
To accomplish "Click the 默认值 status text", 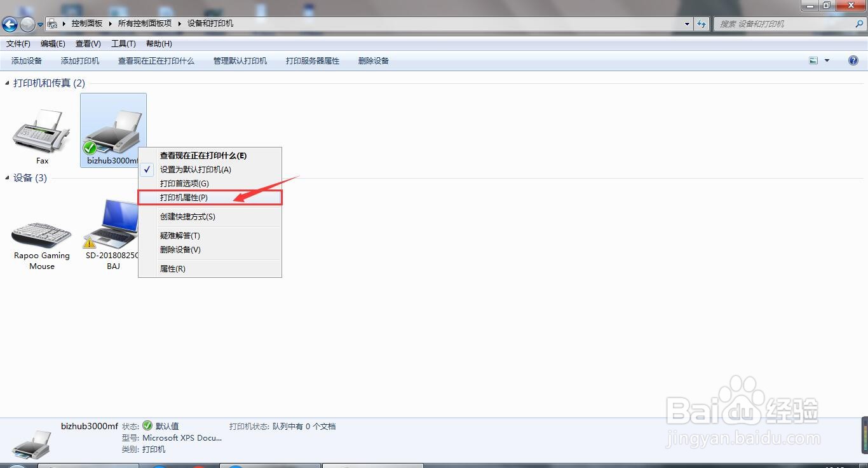I will point(167,426).
